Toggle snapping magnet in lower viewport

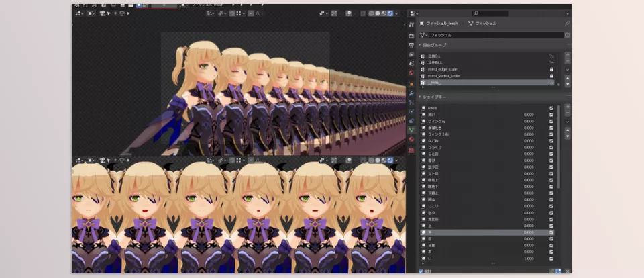tap(233, 160)
